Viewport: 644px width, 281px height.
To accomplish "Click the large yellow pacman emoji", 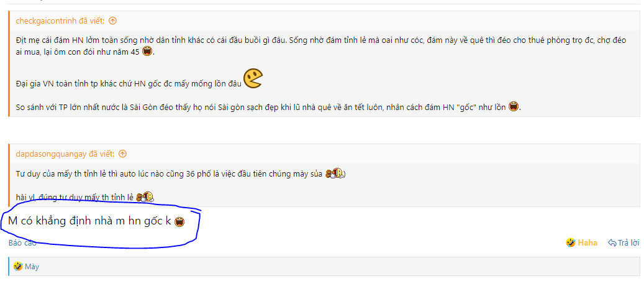I will click(253, 78).
